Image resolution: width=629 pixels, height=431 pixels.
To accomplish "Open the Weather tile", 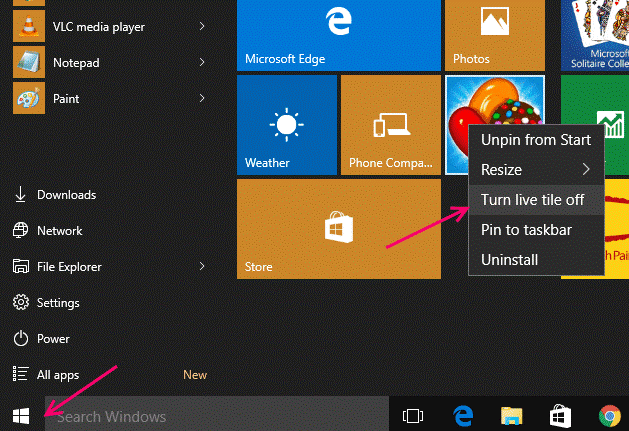I will point(287,125).
